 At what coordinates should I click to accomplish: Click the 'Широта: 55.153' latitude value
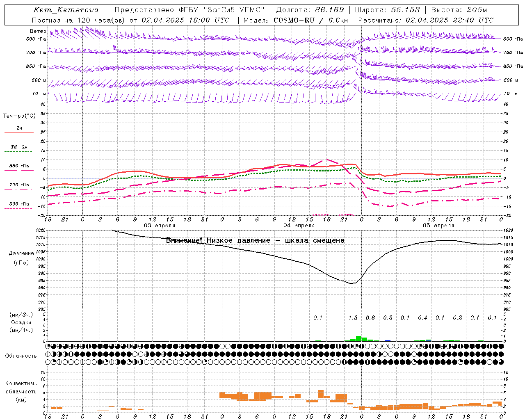tap(387, 10)
